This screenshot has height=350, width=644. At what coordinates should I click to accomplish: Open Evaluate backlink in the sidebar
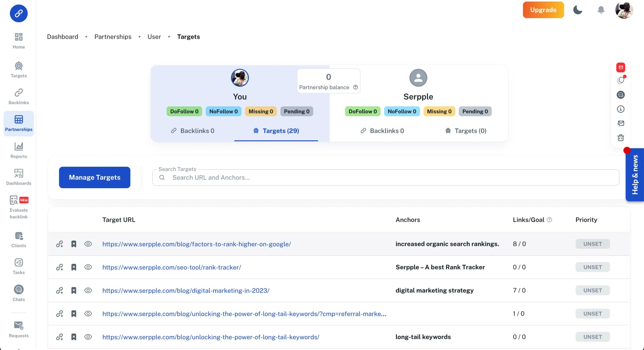click(x=19, y=207)
